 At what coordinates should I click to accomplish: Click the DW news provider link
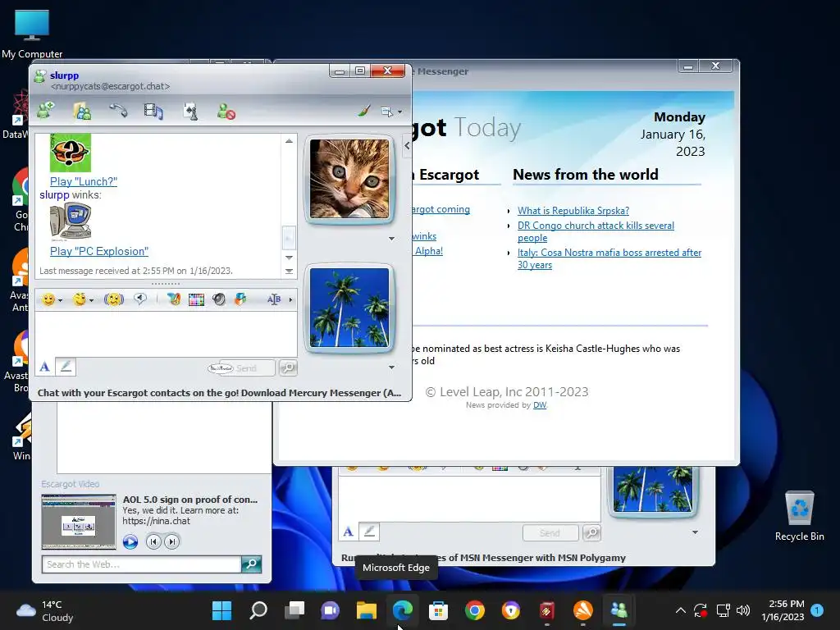pyautogui.click(x=540, y=405)
